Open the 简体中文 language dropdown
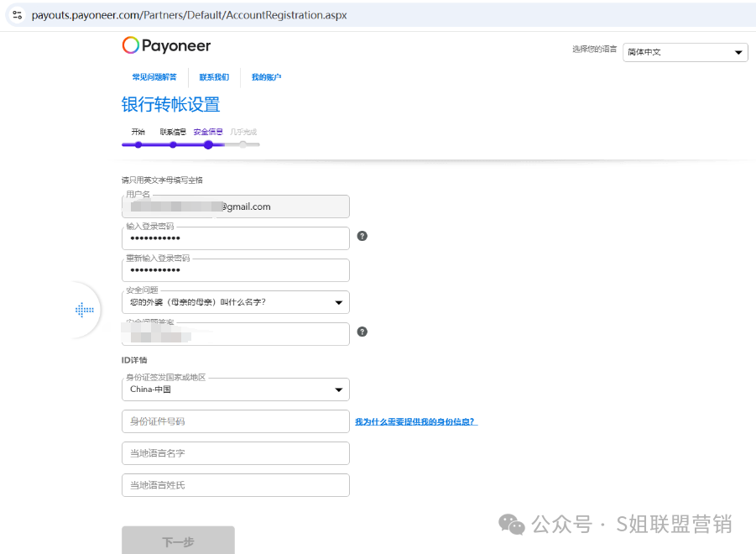The image size is (756, 554). pos(686,52)
